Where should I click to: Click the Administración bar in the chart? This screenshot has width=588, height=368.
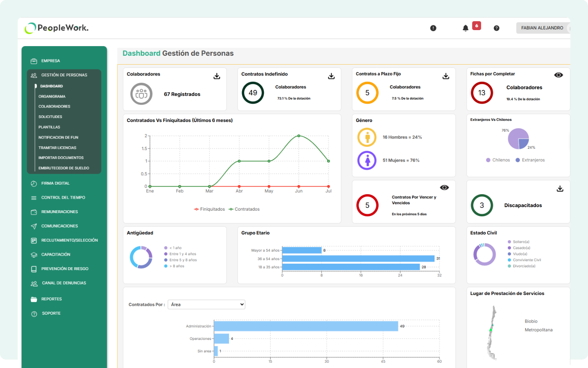(305, 326)
